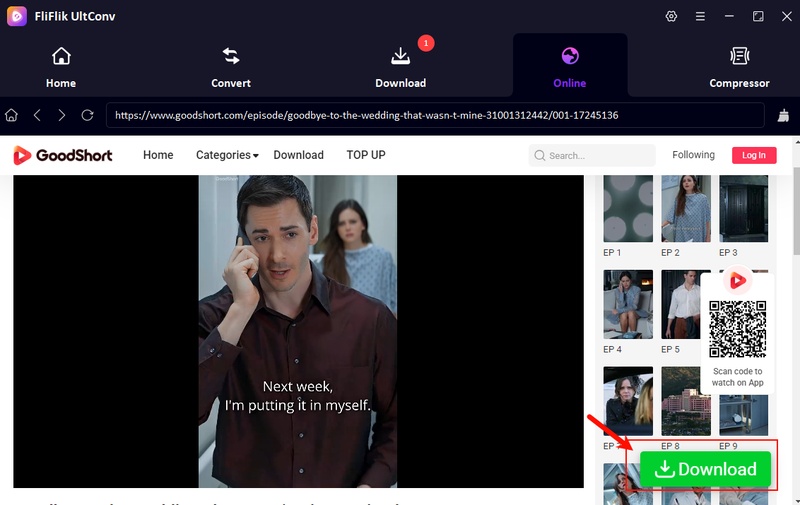The width and height of the screenshot is (800, 505).
Task: Open the hamburger menu in title bar
Action: (700, 16)
